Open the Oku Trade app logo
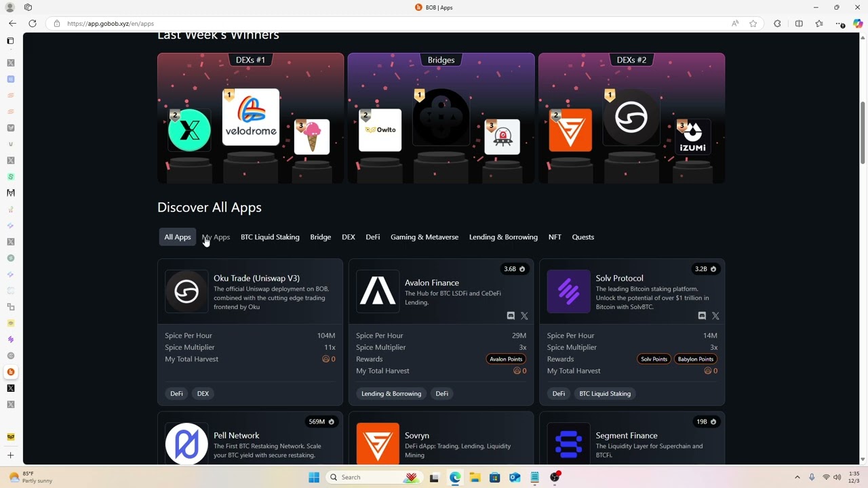 tap(186, 291)
